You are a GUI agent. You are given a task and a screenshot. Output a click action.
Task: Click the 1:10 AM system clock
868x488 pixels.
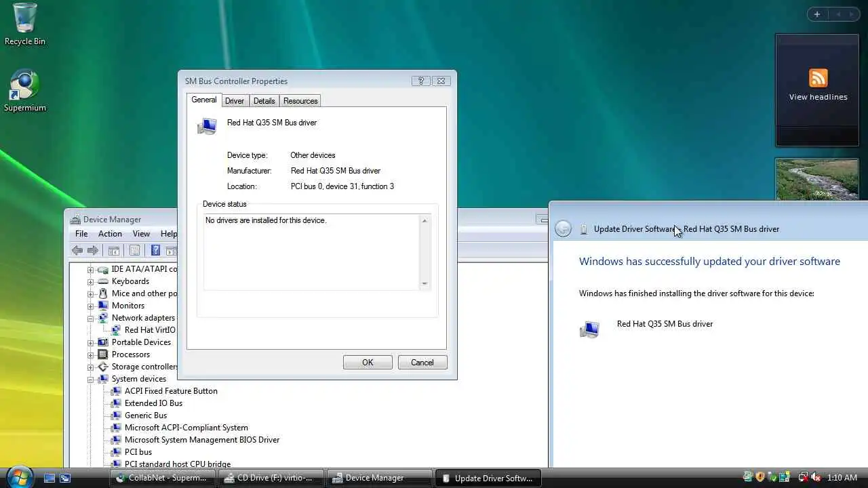[842, 478]
